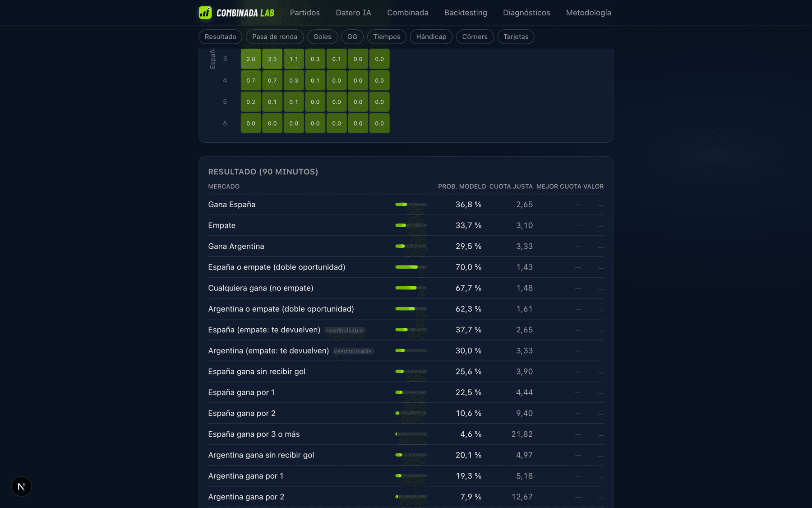Screen dimensions: 812x508
Task: Click heatmap row label 6
Action: point(225,123)
